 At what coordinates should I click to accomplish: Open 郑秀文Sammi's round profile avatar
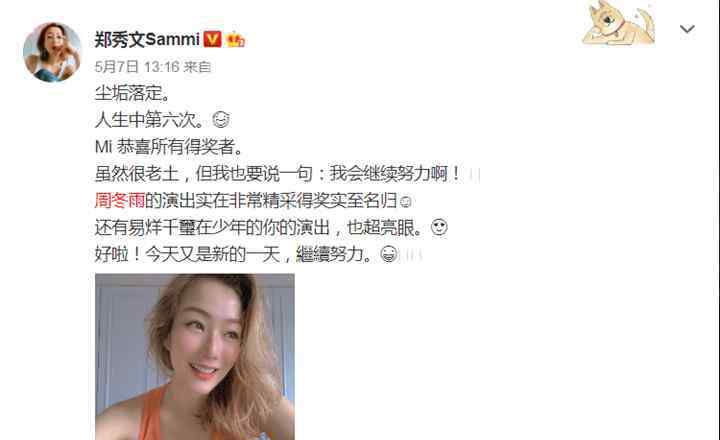point(52,52)
